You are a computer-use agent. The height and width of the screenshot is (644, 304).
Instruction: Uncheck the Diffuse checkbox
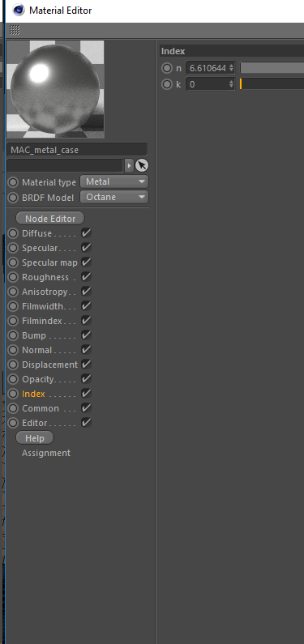[86, 233]
